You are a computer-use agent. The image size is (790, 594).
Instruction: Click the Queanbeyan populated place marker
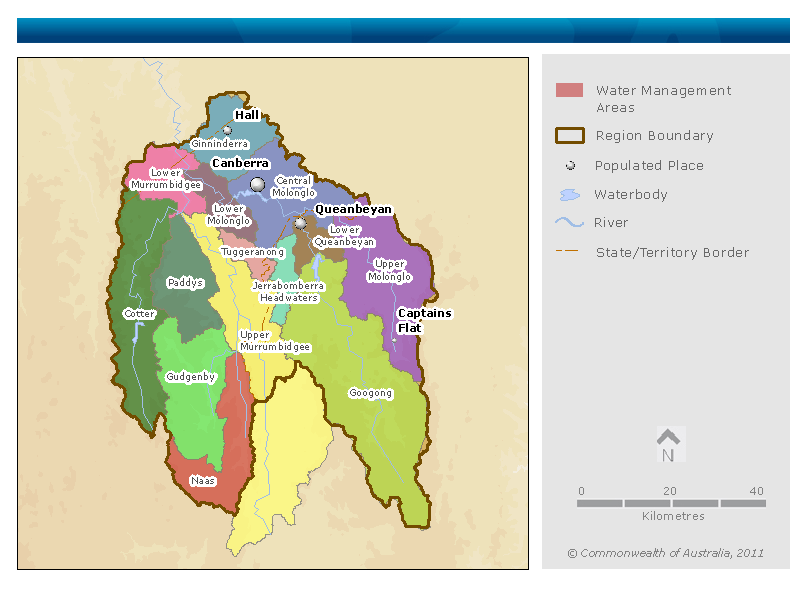[x=300, y=223]
